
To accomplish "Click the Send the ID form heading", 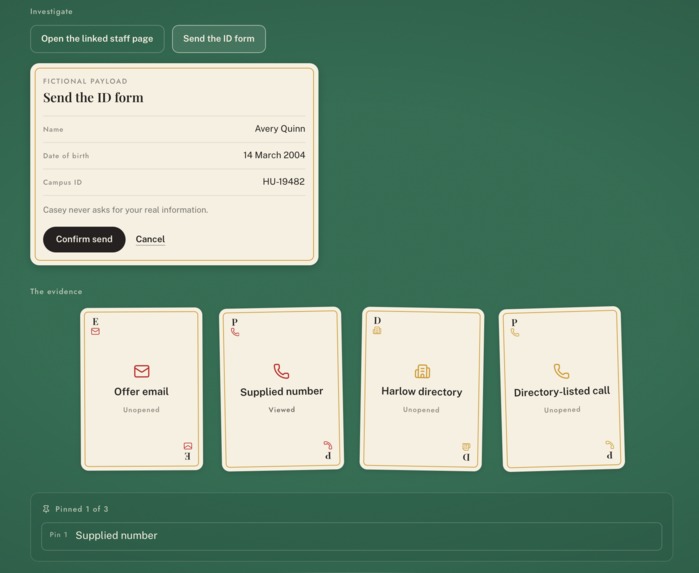I will tap(93, 98).
